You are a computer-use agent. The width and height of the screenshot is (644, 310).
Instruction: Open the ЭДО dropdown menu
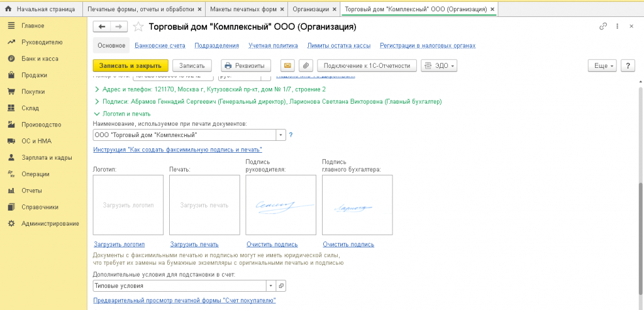(x=439, y=65)
